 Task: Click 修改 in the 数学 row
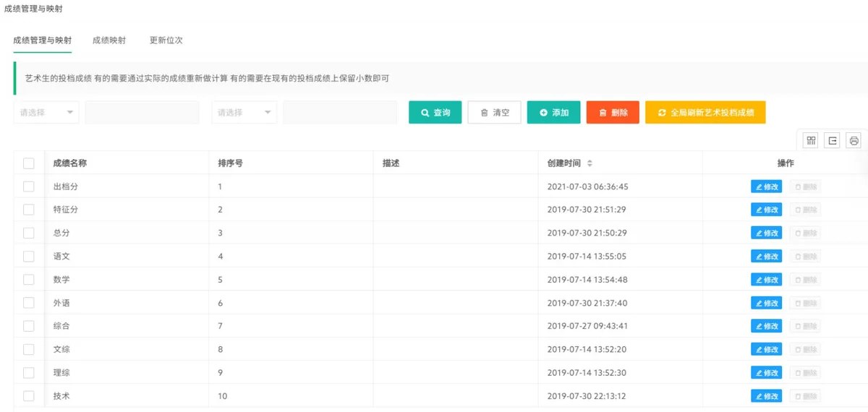767,279
